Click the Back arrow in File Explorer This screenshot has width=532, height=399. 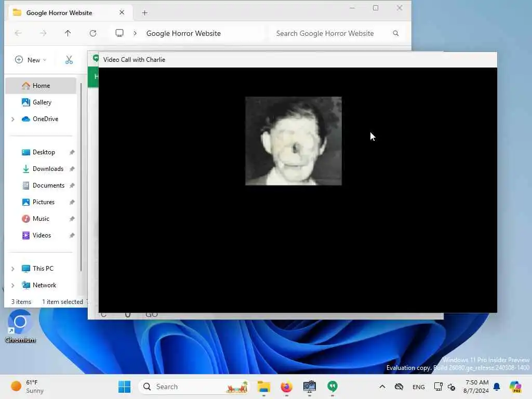[18, 33]
